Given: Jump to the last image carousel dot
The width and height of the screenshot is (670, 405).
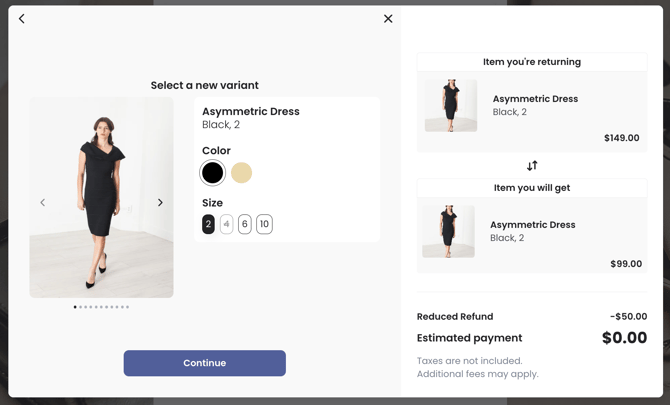Looking at the screenshot, I should (x=127, y=307).
